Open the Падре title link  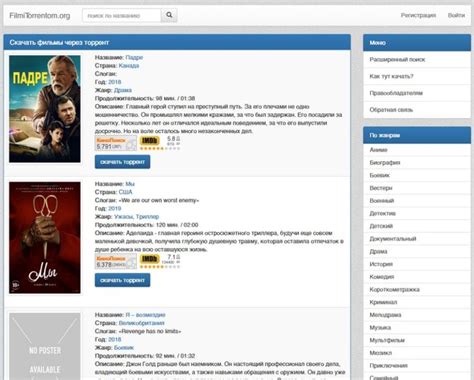(x=134, y=57)
